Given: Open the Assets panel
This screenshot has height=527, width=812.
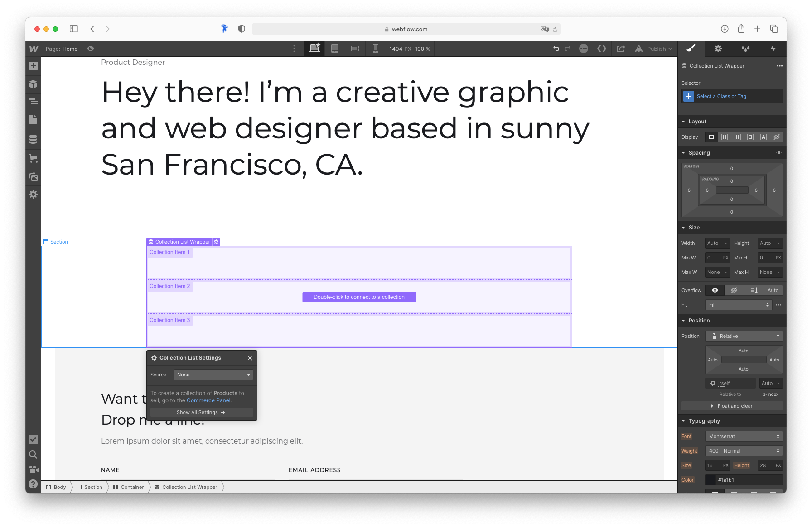Looking at the screenshot, I should coord(33,176).
